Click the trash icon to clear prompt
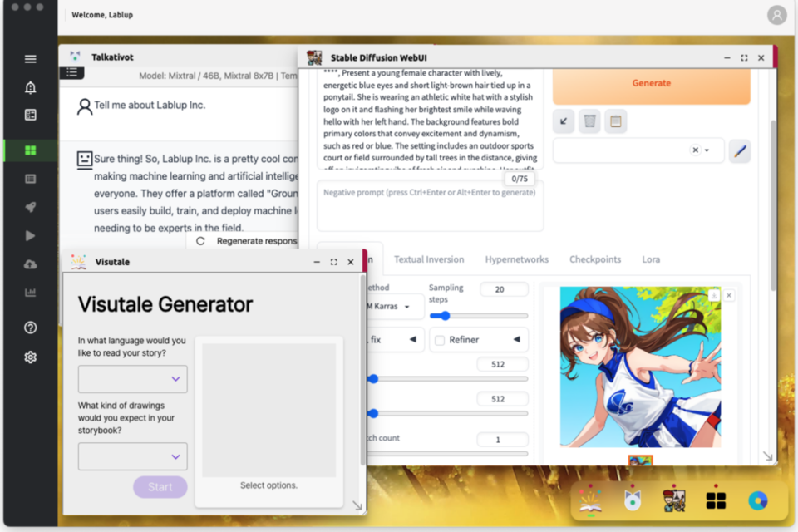This screenshot has height=532, width=798. coord(589,121)
